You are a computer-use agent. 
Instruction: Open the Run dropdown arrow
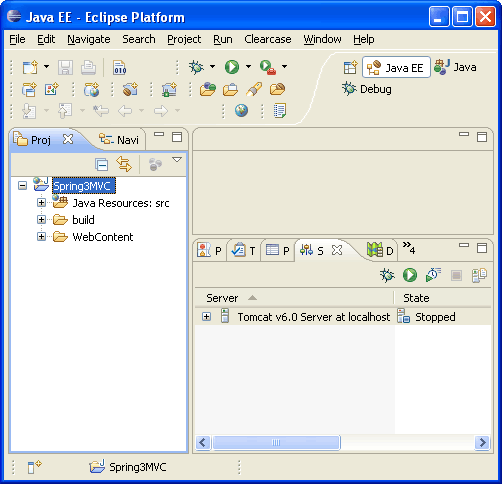[248, 67]
